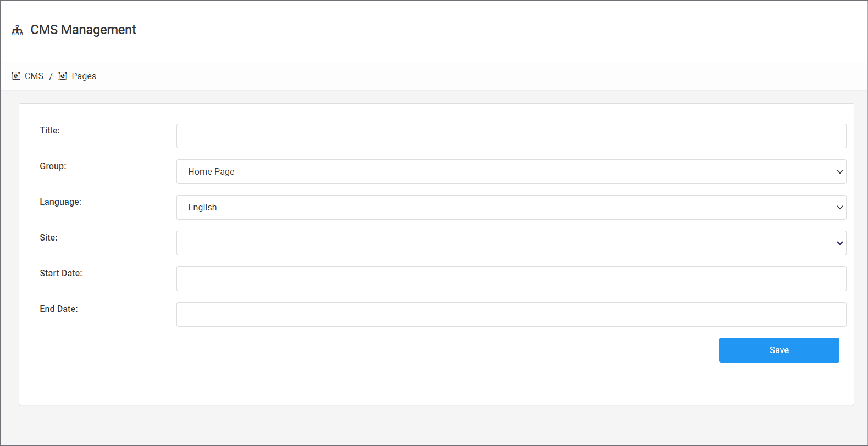Click the Group label text
868x446 pixels.
tap(53, 166)
